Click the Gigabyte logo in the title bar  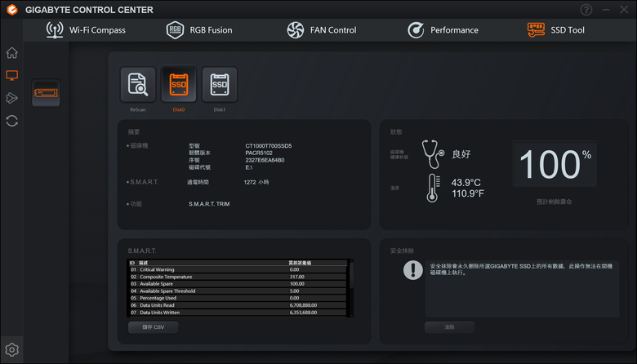[12, 10]
